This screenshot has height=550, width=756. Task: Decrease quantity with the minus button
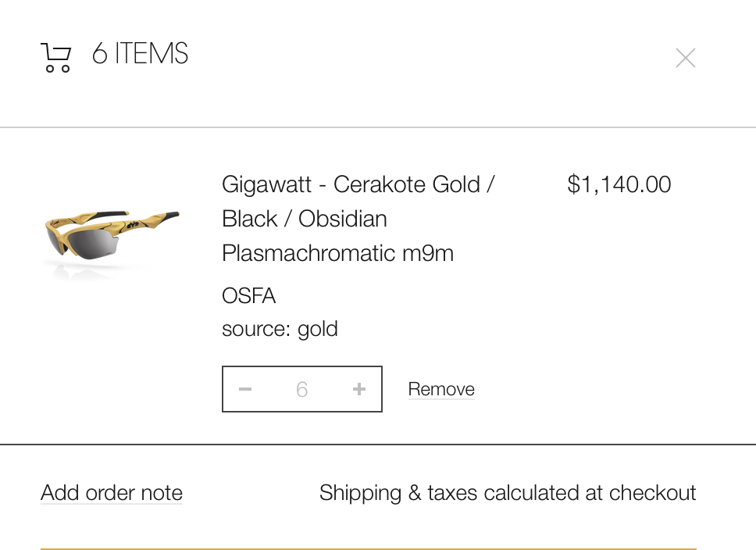[245, 389]
